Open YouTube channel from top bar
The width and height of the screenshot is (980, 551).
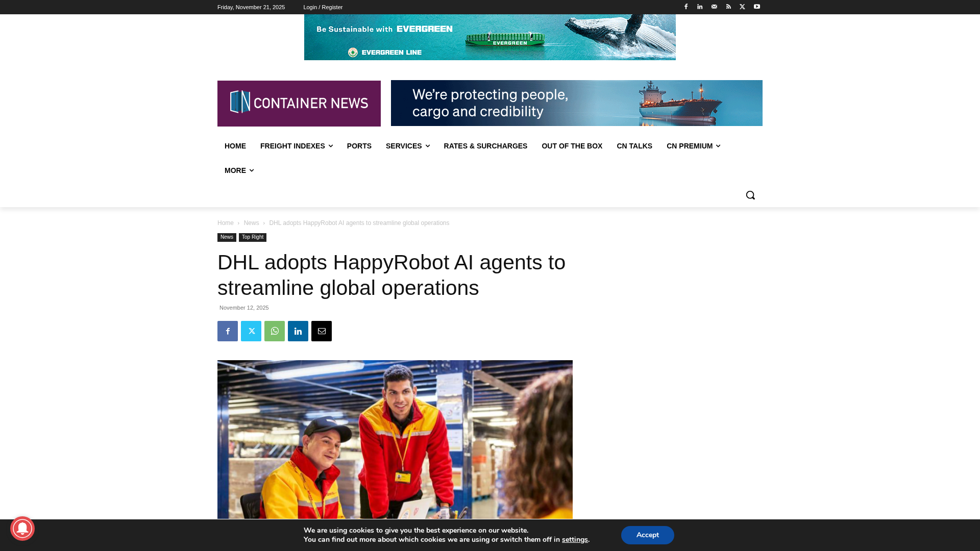[757, 7]
